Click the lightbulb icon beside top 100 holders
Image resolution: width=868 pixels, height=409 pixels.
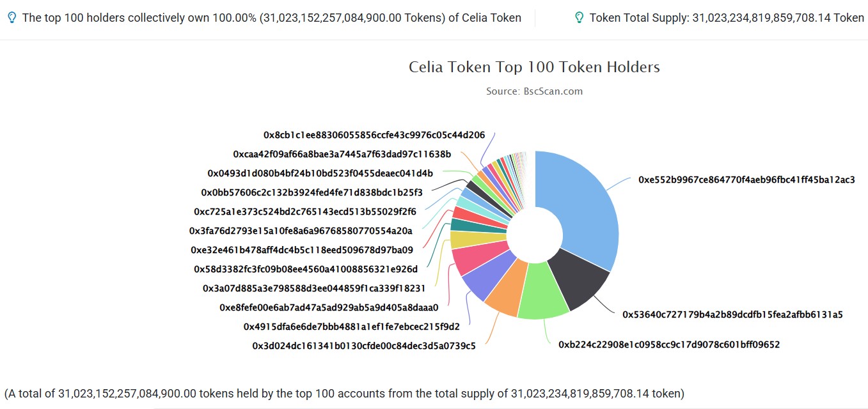click(12, 18)
